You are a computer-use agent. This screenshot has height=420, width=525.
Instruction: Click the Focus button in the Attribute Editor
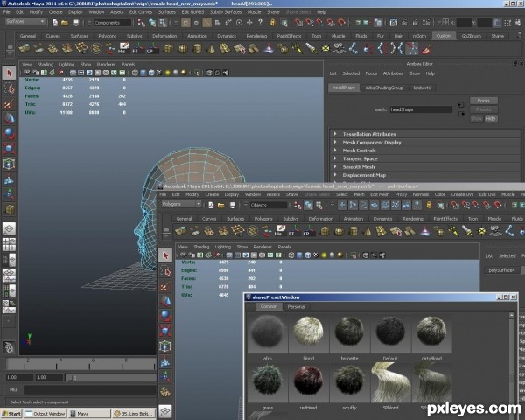pyautogui.click(x=484, y=101)
